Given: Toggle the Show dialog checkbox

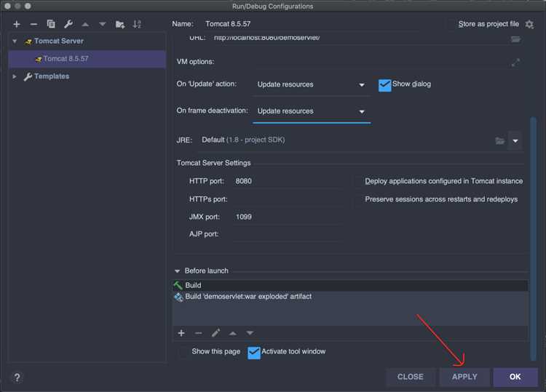Looking at the screenshot, I should tap(384, 85).
